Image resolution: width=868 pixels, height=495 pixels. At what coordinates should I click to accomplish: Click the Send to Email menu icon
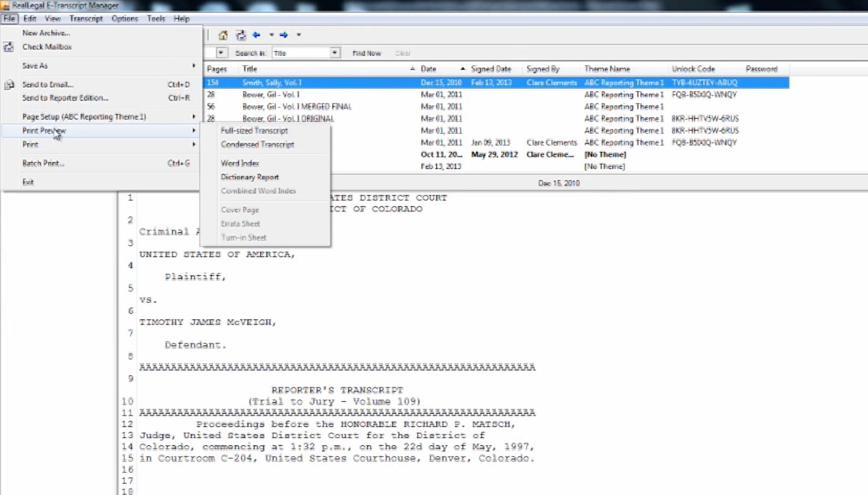pyautogui.click(x=9, y=84)
